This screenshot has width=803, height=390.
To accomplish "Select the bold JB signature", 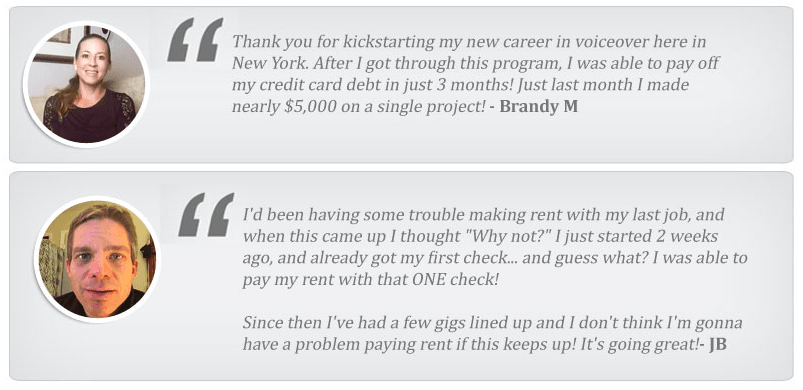I will point(717,344).
